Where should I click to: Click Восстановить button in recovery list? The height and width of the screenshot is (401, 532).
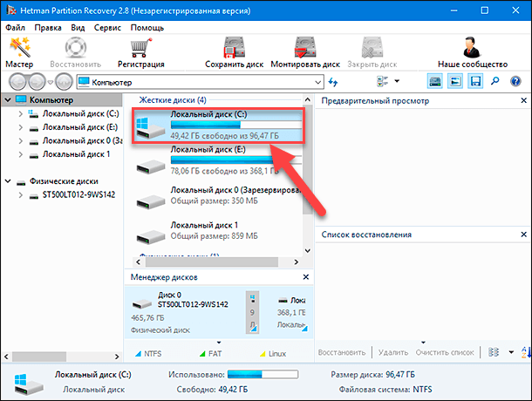point(342,352)
